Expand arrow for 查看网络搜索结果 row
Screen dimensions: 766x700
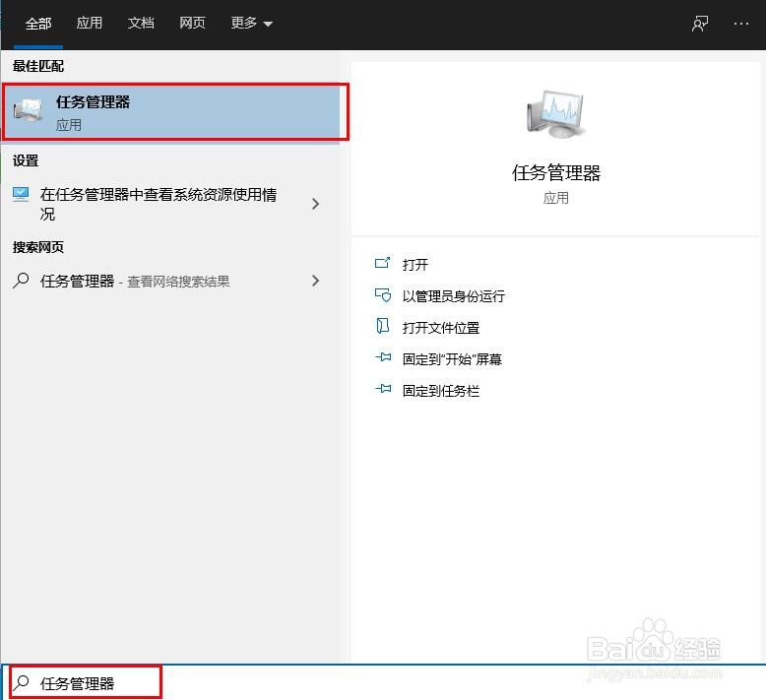(316, 281)
